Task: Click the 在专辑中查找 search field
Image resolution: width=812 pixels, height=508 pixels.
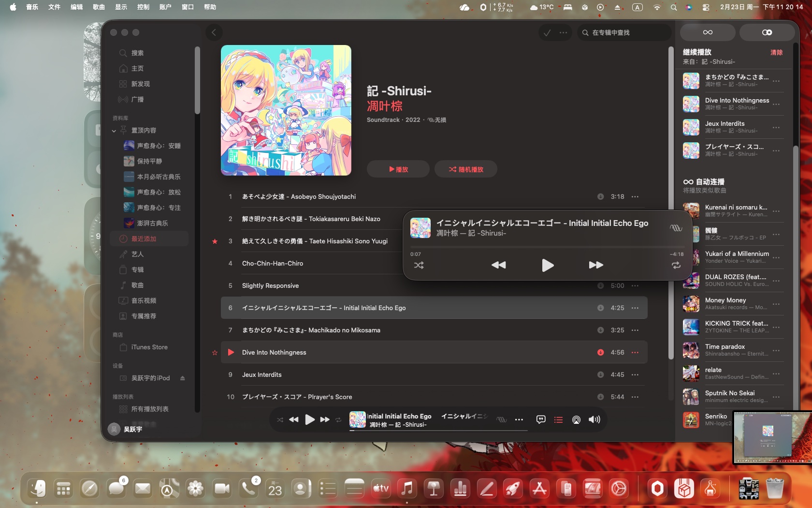Action: click(624, 32)
